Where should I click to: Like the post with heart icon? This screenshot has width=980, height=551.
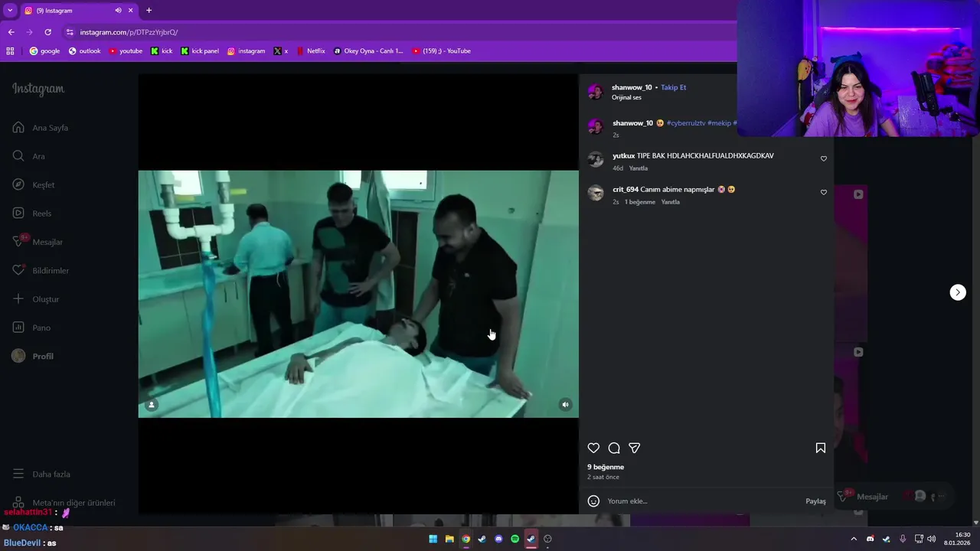click(593, 448)
